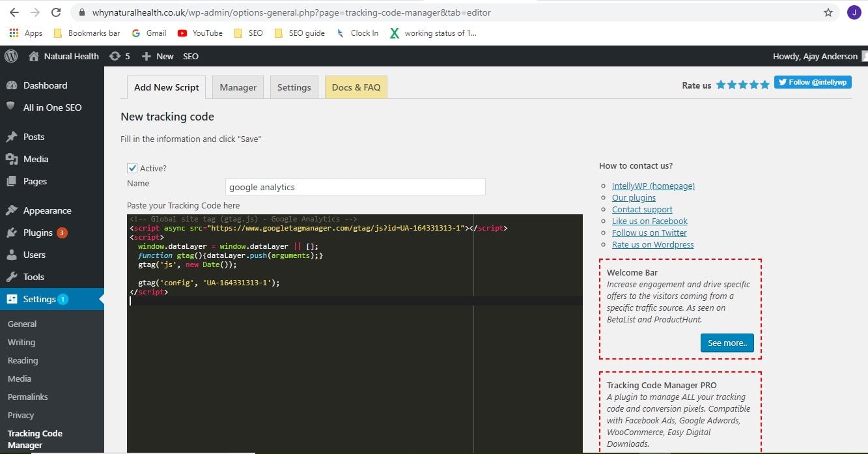868x454 pixels.
Task: Click the Pages sidebar icon
Action: 14,181
